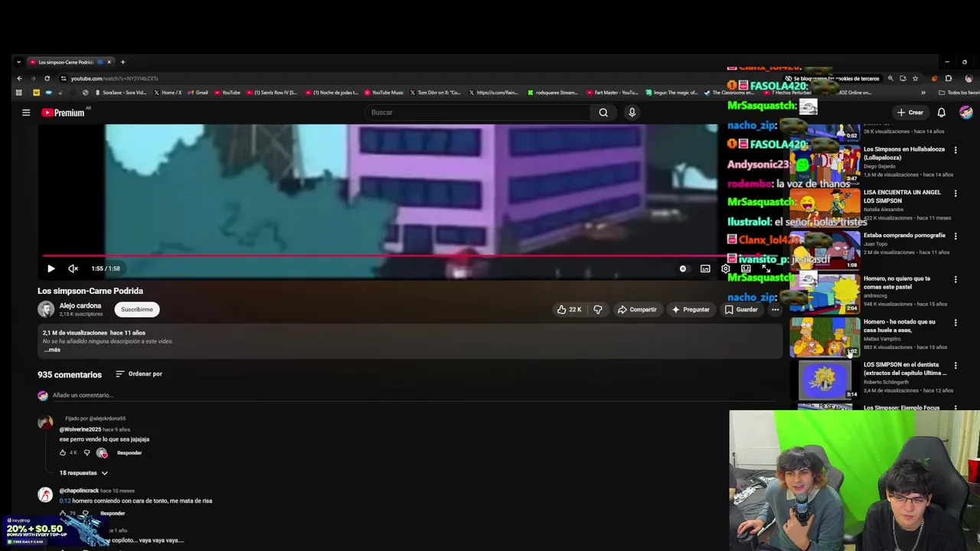Show hidden bookmarks with the chevron
980x551 pixels.
pos(923,93)
